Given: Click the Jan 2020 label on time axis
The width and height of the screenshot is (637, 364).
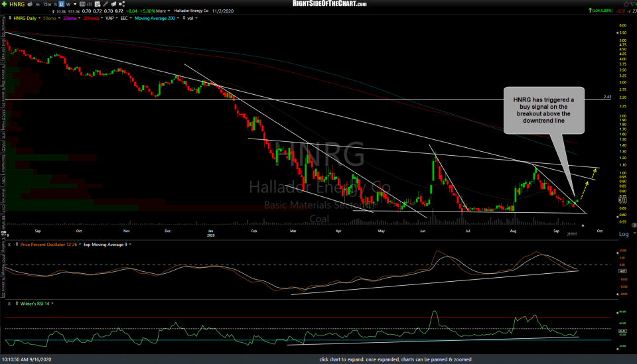Looking at the screenshot, I should (210, 233).
